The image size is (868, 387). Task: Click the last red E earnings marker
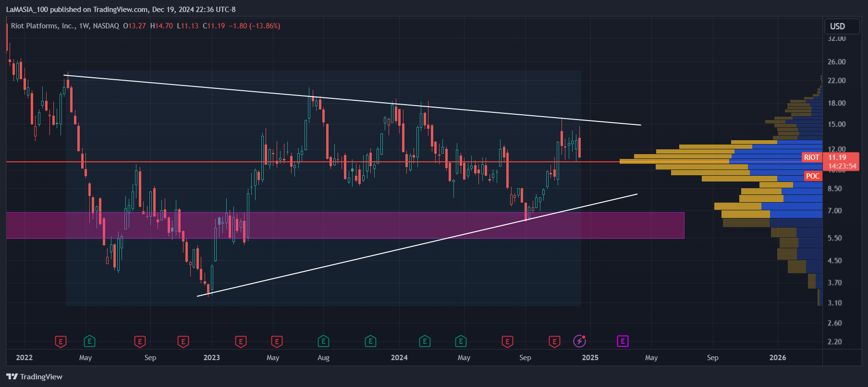[x=554, y=341]
